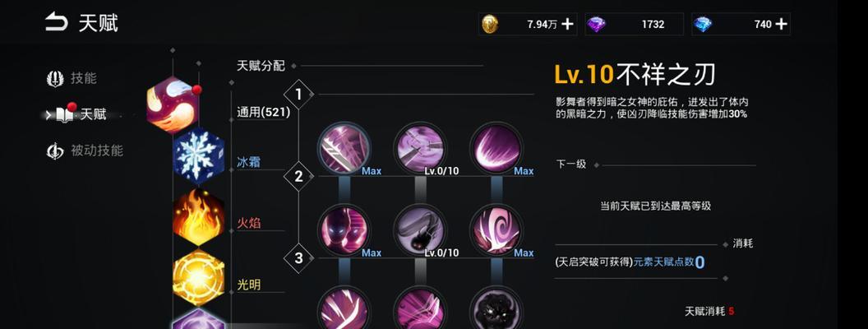
Task: Select the second-row masked face talent
Action: 344,229
